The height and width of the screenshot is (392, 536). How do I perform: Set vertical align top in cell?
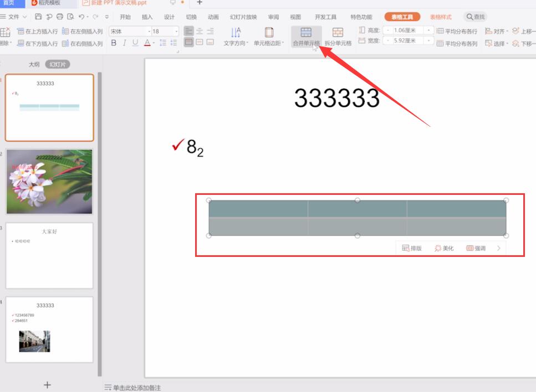coord(188,42)
